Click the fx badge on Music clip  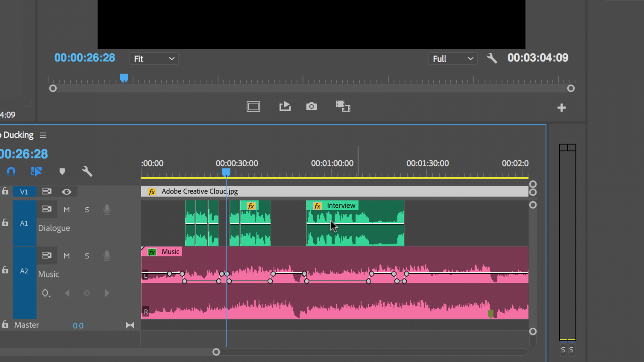tap(152, 252)
